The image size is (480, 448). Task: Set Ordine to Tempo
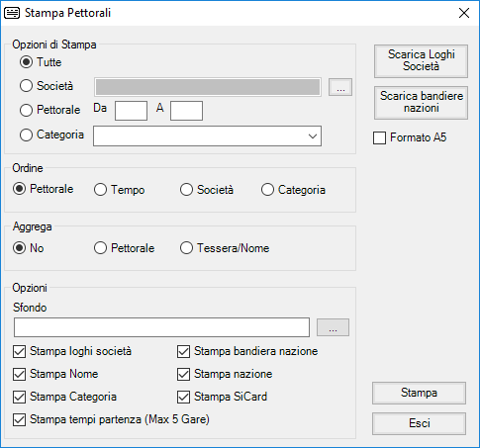pos(100,190)
